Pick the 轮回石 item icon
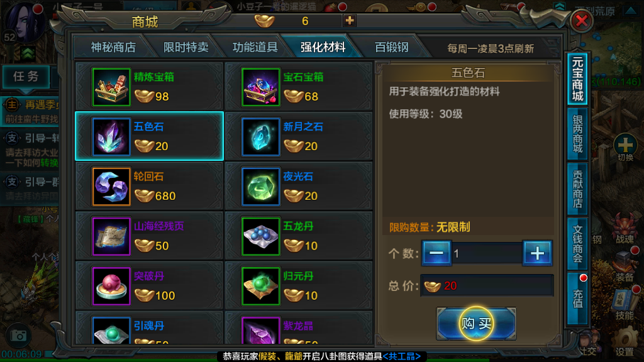 [x=111, y=187]
